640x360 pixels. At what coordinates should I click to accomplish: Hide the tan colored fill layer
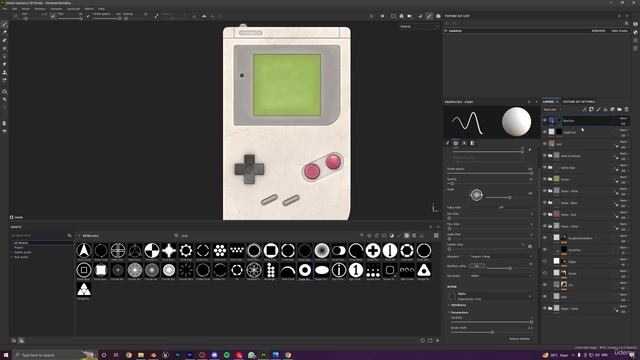(x=545, y=144)
